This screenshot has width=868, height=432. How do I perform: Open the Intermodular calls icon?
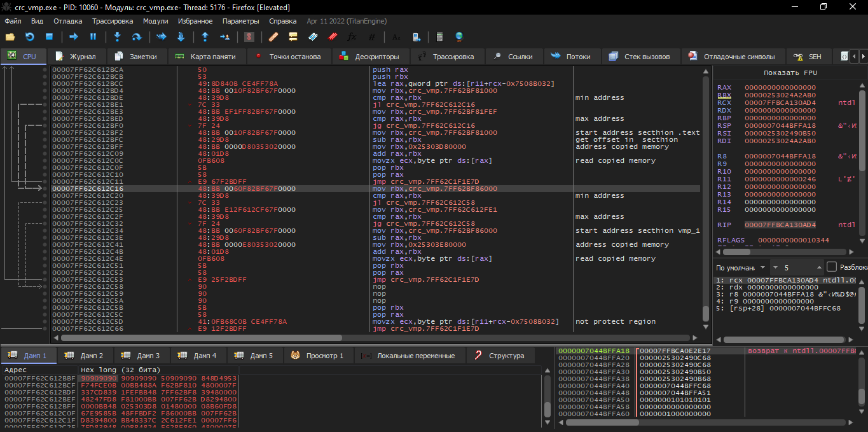[416, 37]
